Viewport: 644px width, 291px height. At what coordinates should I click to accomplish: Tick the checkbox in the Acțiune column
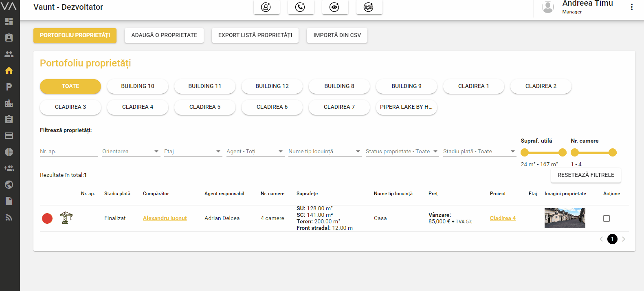coord(606,218)
